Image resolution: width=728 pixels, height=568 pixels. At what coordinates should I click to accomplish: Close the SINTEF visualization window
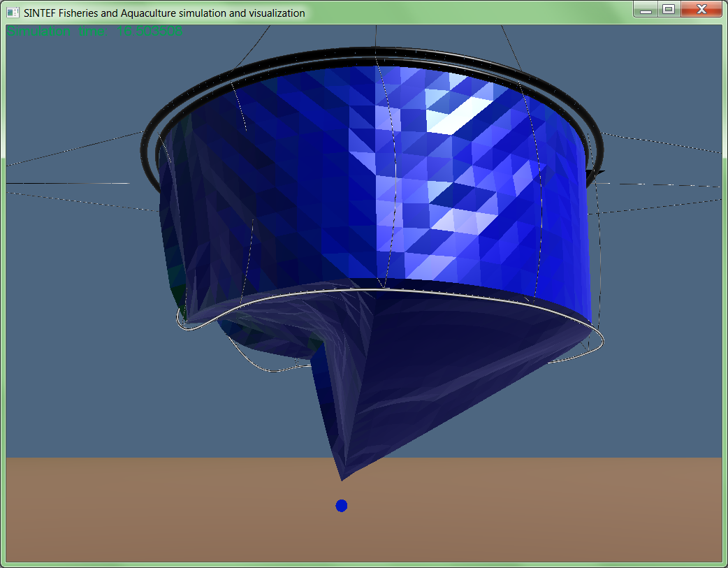[x=701, y=10]
